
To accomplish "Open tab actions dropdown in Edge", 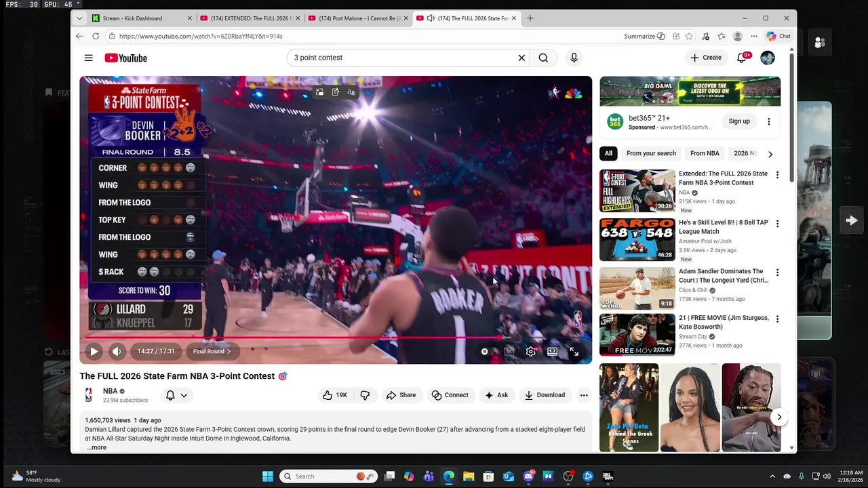I will point(79,18).
